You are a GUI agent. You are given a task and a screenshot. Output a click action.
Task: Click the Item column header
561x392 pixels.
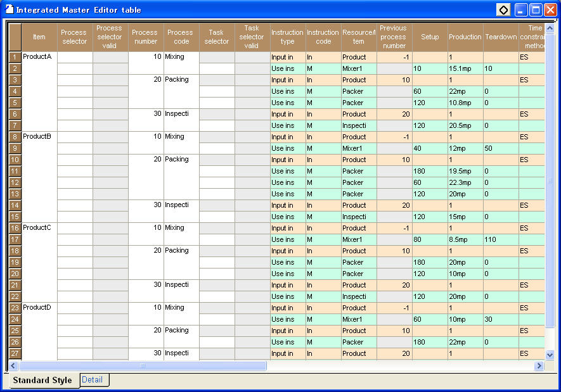click(x=39, y=37)
